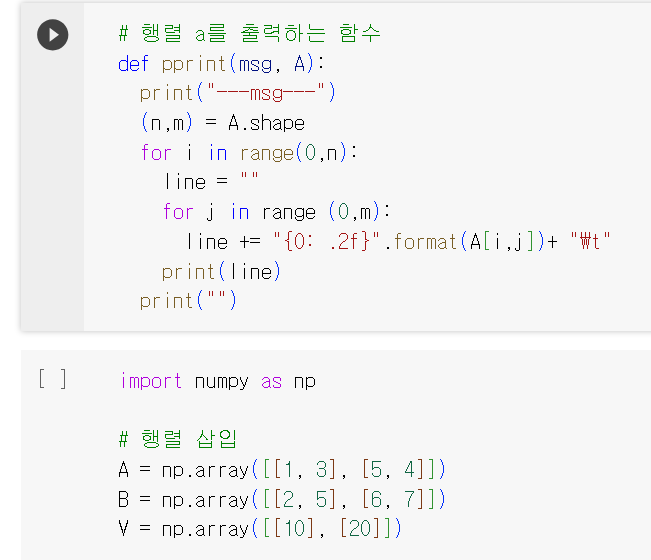Place cursor on the comment '# 행렬 a를 출력하는 함수'
651x560 pixels.
coord(250,34)
